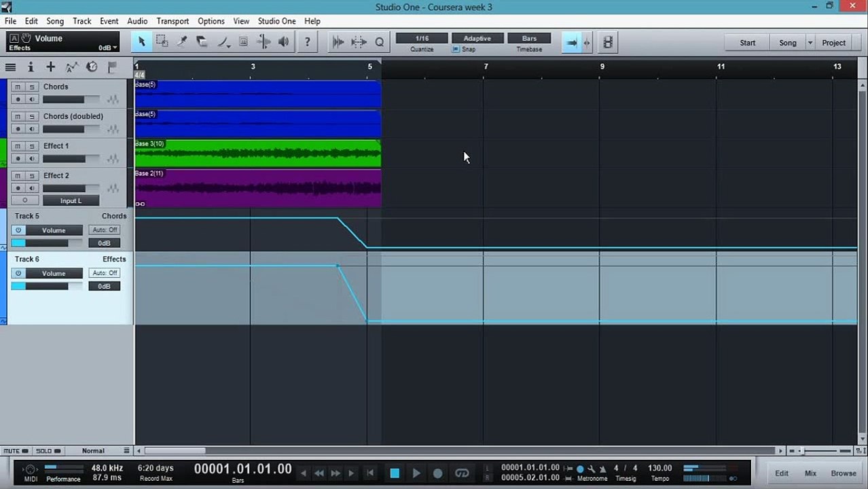Select the Paint tool

[x=223, y=42]
